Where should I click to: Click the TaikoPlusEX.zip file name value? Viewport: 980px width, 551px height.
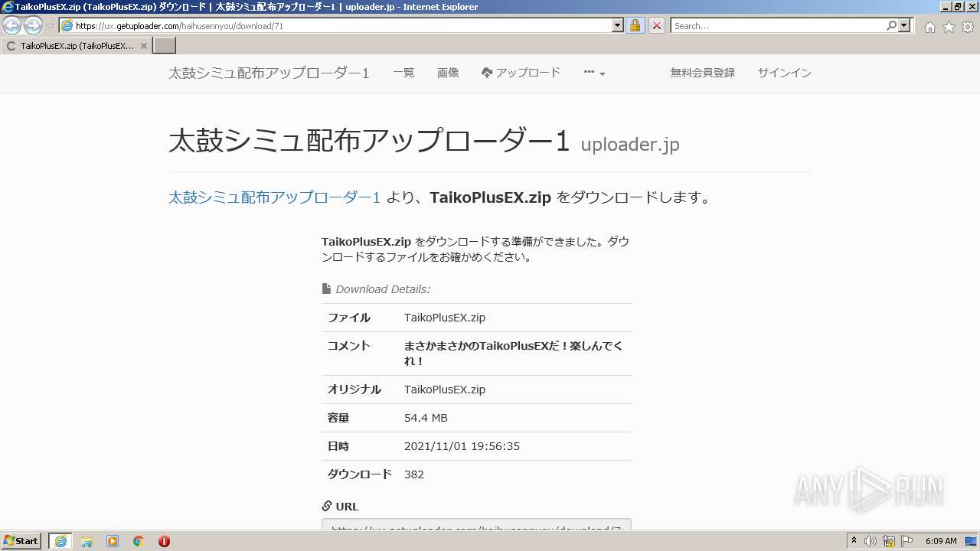[x=445, y=318]
